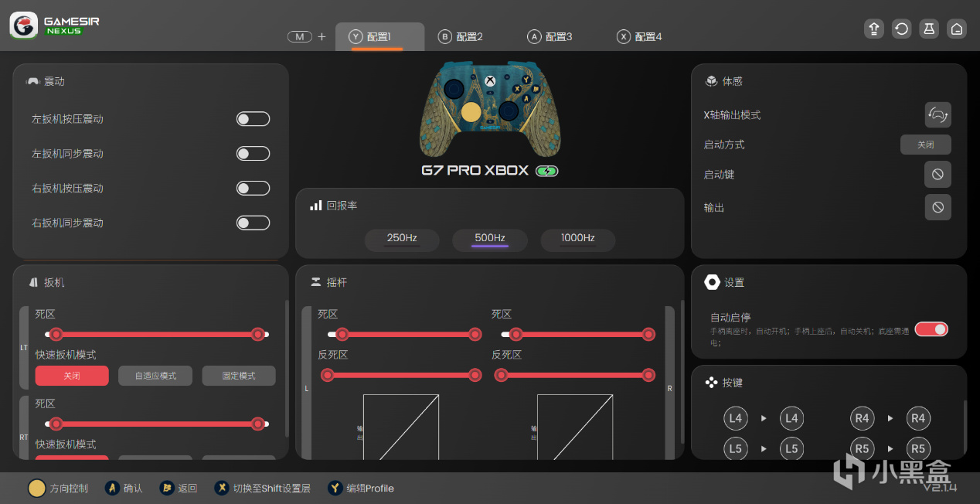Click the mapped L5 target button icon
Image resolution: width=980 pixels, height=504 pixels.
pos(791,448)
